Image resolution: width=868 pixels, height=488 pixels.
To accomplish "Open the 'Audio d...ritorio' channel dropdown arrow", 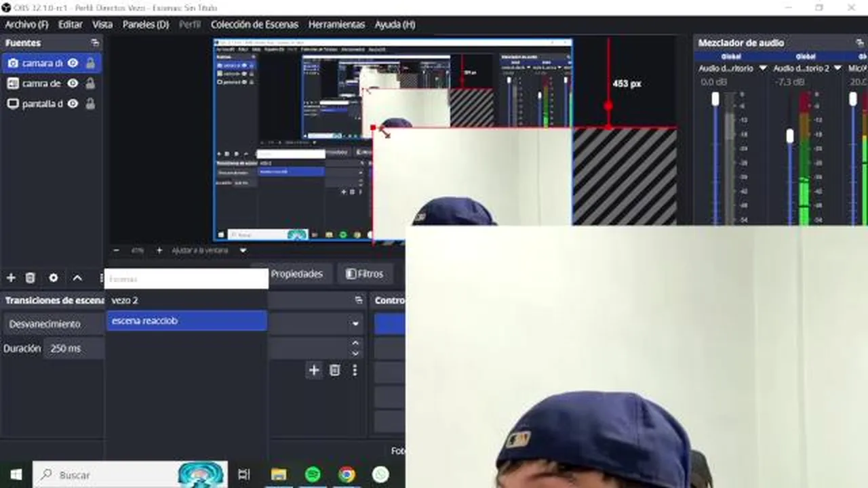I will [762, 68].
